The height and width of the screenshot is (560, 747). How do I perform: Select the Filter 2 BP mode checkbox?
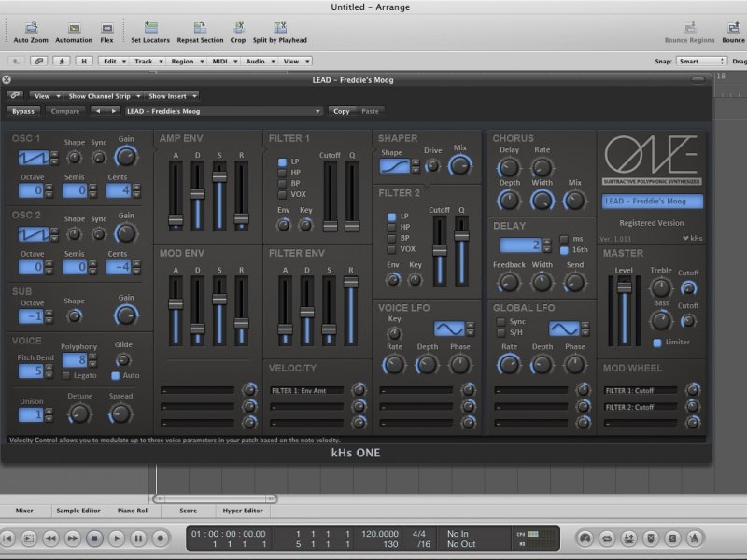(391, 238)
